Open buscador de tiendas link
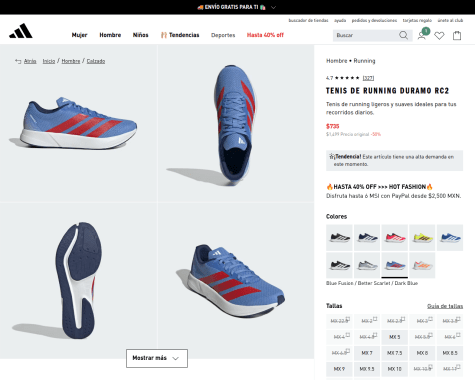 [x=308, y=20]
